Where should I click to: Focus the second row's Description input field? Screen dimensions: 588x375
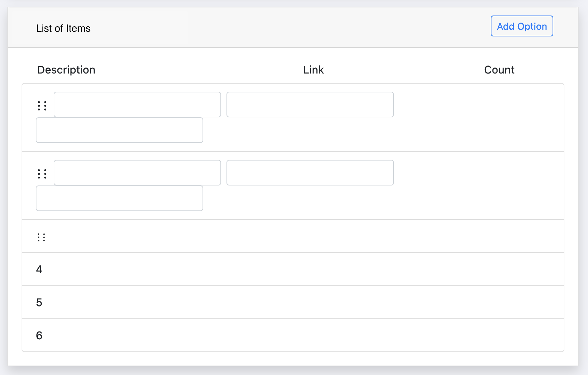tap(137, 173)
